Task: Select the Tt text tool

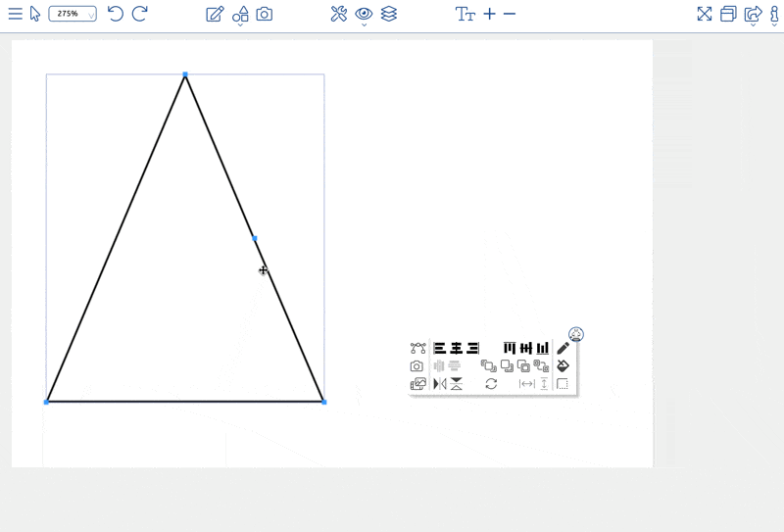Action: (x=465, y=14)
